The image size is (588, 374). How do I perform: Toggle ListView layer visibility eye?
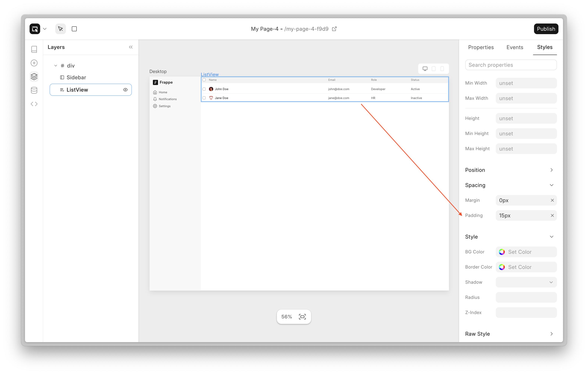tap(125, 90)
